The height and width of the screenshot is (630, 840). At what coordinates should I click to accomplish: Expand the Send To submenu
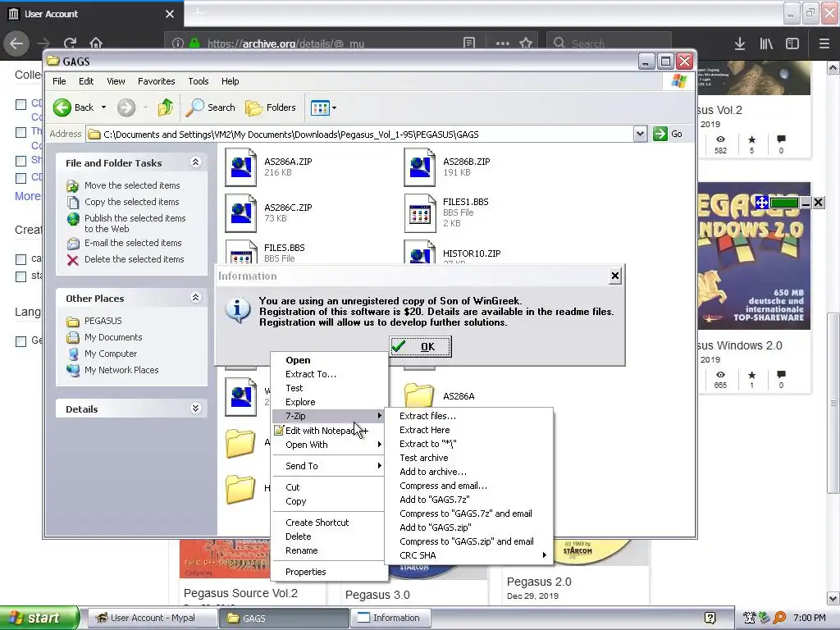(x=329, y=466)
